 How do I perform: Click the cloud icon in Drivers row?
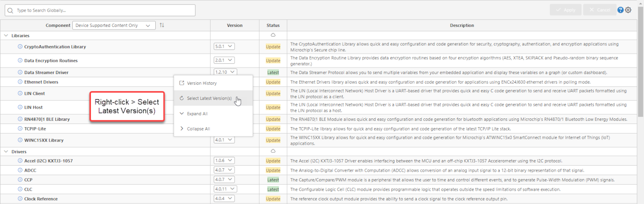click(273, 151)
